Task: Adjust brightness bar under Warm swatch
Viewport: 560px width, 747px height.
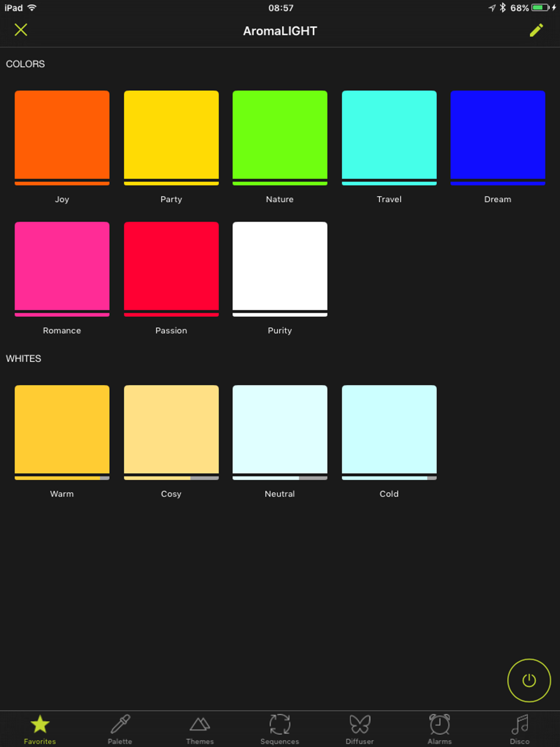Action: [62, 478]
